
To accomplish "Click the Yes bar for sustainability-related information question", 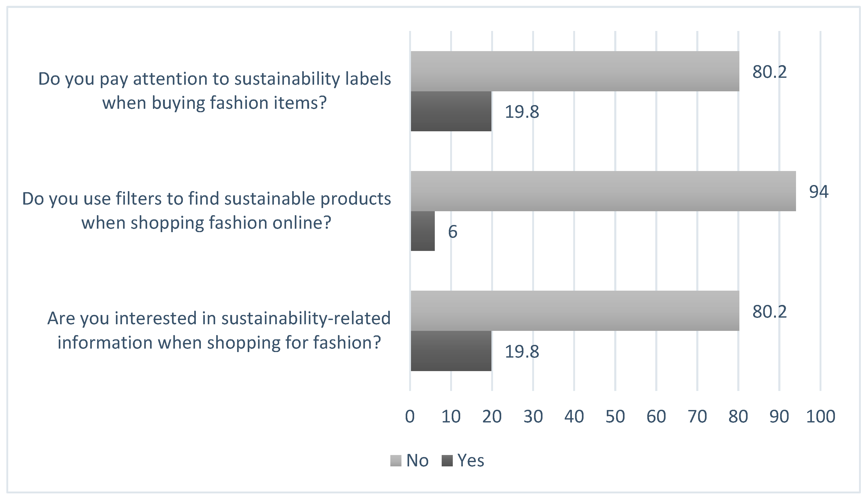I will 451,351.
